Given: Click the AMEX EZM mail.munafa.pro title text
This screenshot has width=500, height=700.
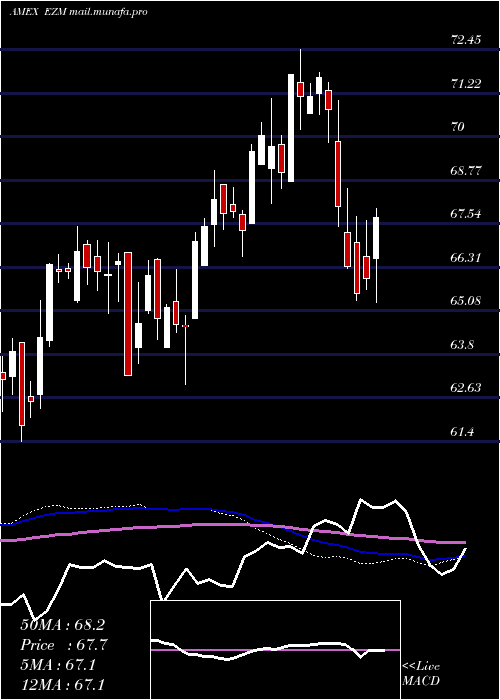Looking at the screenshot, I should (79, 12).
